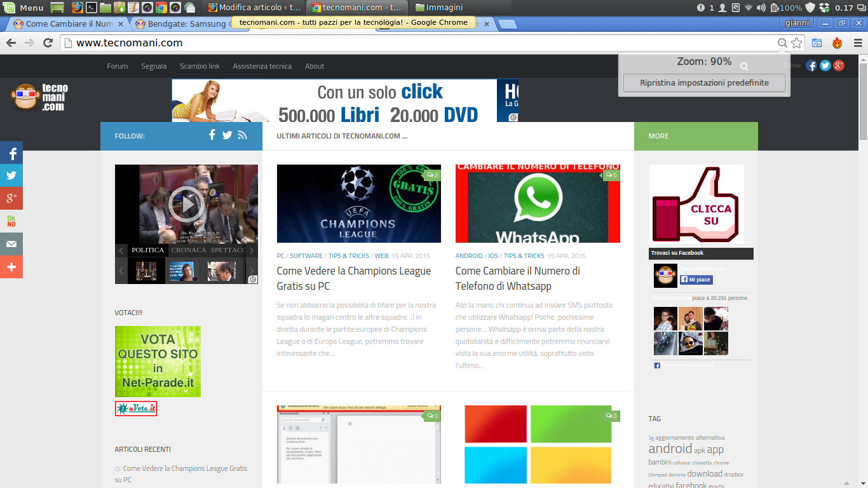Viewport: 868px width, 488px height.
Task: Open the Chrome hamburger menu
Action: 858,43
